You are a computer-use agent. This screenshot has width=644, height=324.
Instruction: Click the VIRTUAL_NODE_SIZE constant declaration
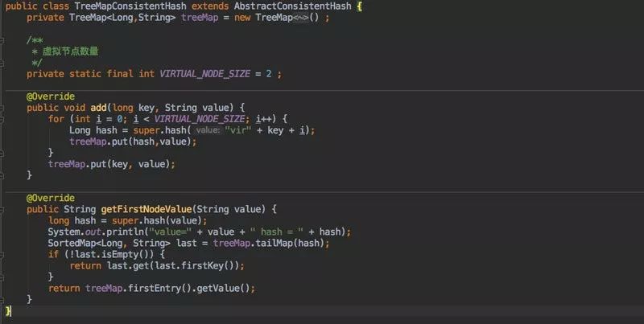[204, 74]
